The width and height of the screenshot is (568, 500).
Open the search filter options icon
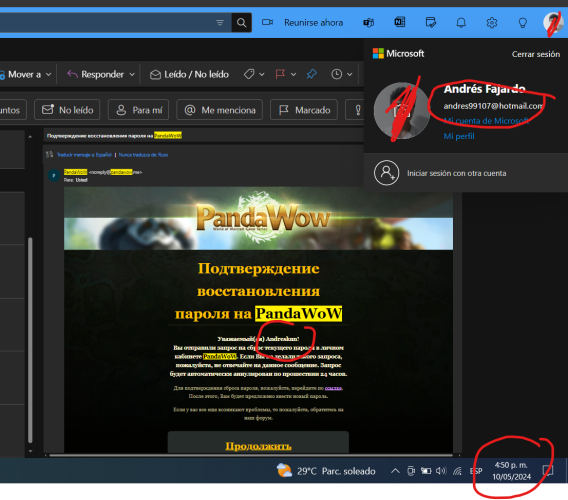tap(220, 23)
